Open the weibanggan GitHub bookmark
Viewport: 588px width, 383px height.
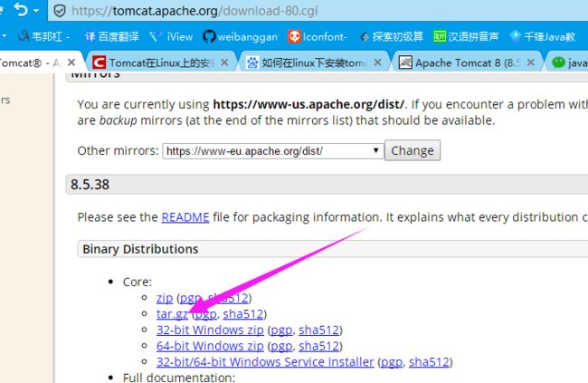[x=240, y=36]
